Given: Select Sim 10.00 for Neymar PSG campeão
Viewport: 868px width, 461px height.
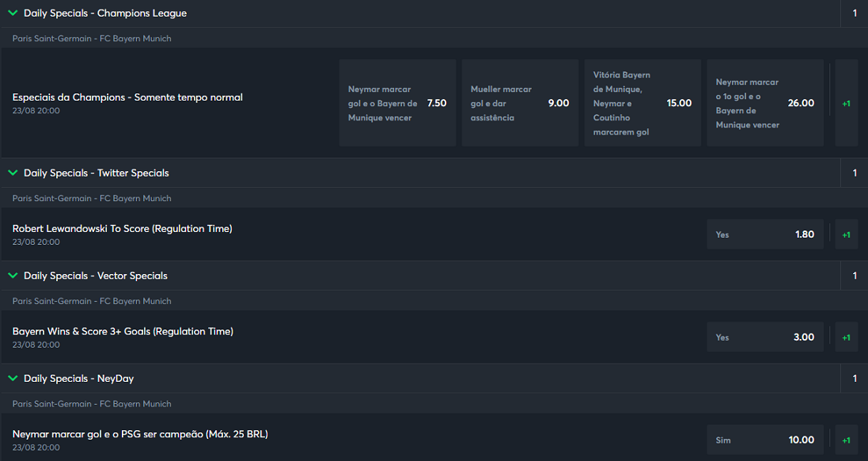Looking at the screenshot, I should coord(765,440).
